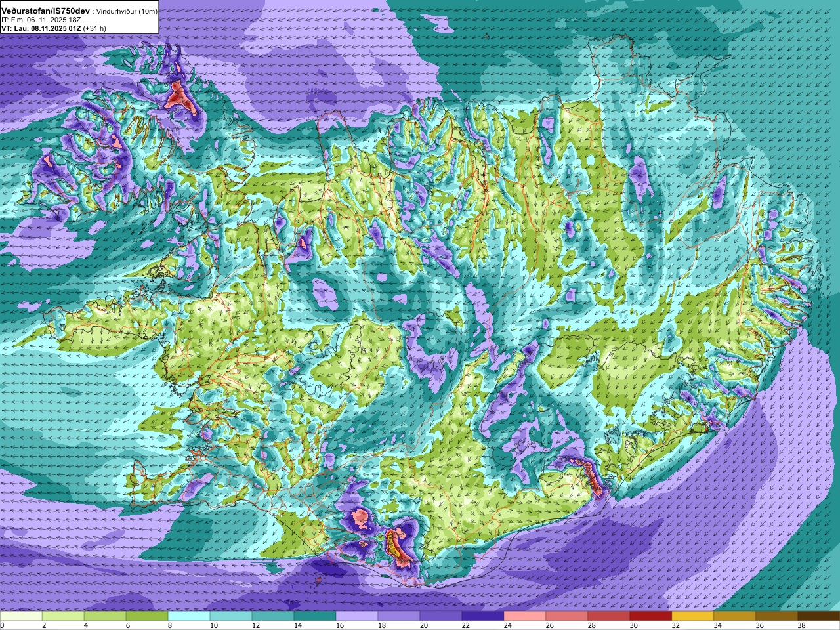Viewport: 840px width, 630px height.
Task: Select the 'VT: Lau. 08.11.2025 01Z' valid time
Action: [x=41, y=29]
